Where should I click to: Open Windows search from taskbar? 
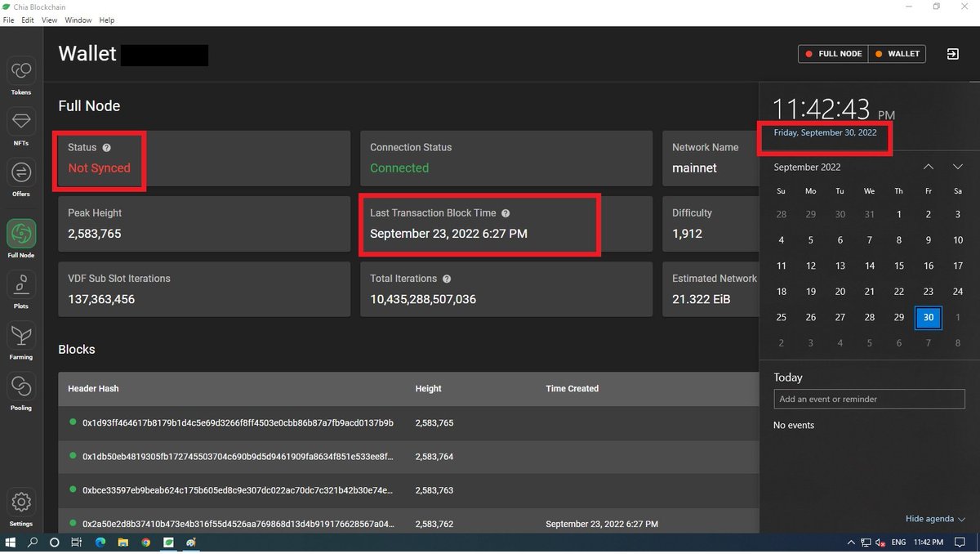(33, 543)
